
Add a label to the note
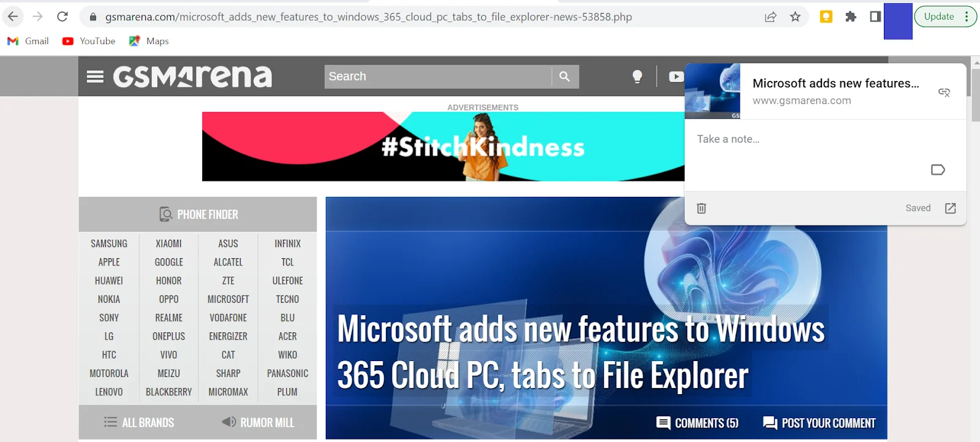click(937, 170)
